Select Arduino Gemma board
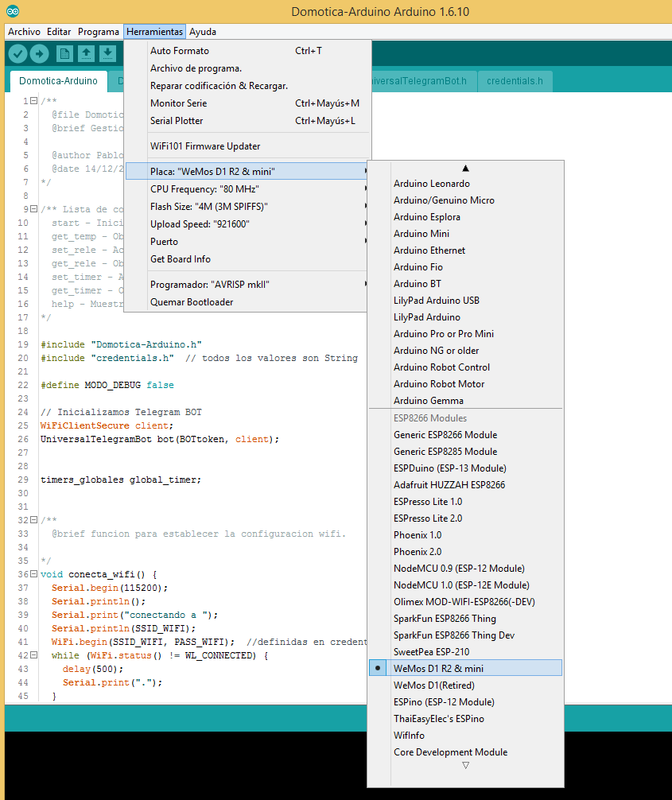 pos(465,401)
